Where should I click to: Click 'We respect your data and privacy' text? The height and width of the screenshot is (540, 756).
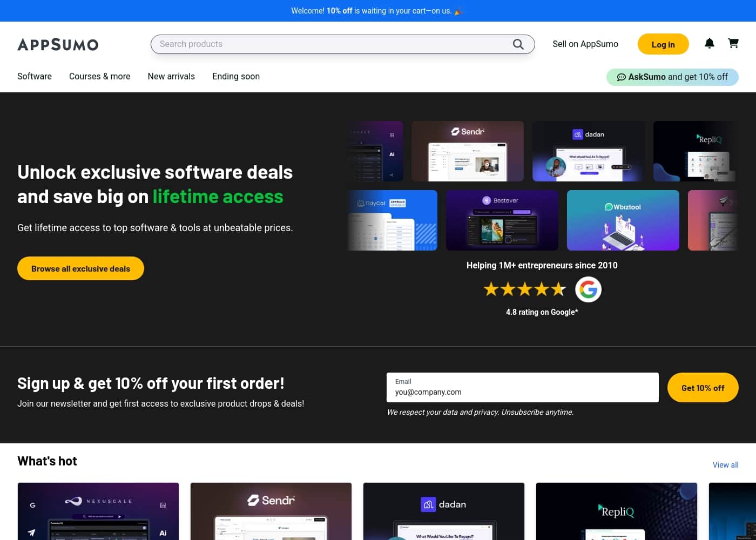(443, 412)
